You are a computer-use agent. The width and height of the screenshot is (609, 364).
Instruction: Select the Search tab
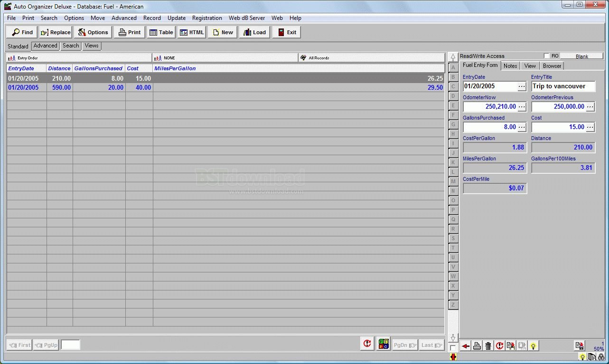tap(71, 46)
